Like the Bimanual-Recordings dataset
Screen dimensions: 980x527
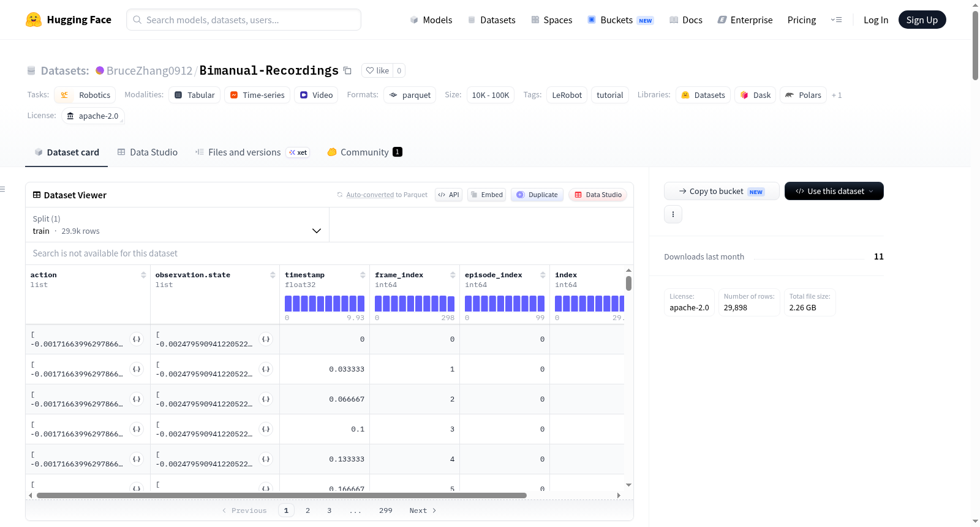pyautogui.click(x=377, y=70)
